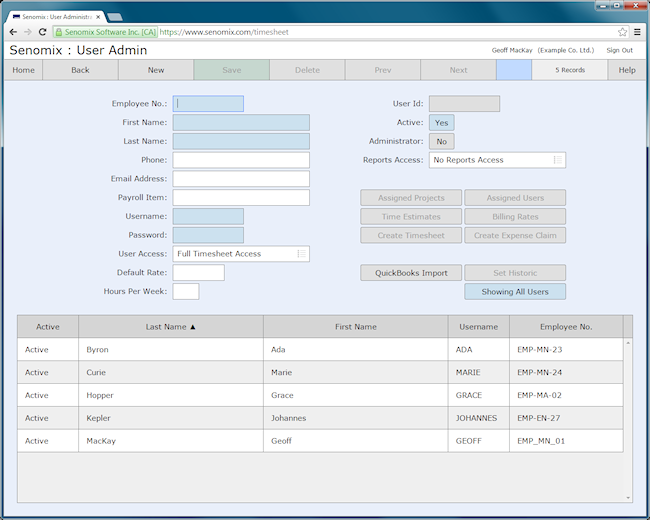Sort the table by Username column
650x520 pixels.
(x=478, y=327)
